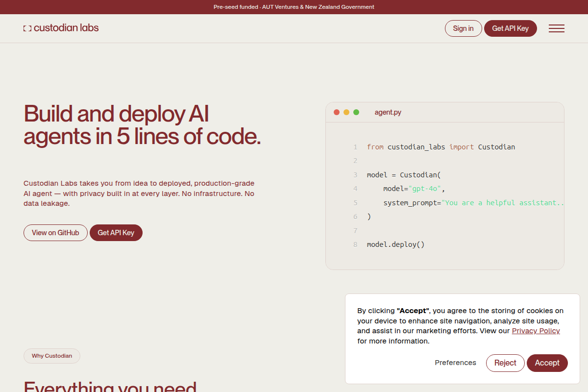
Task: Click the "gpt-4o" string in code
Action: pos(426,189)
